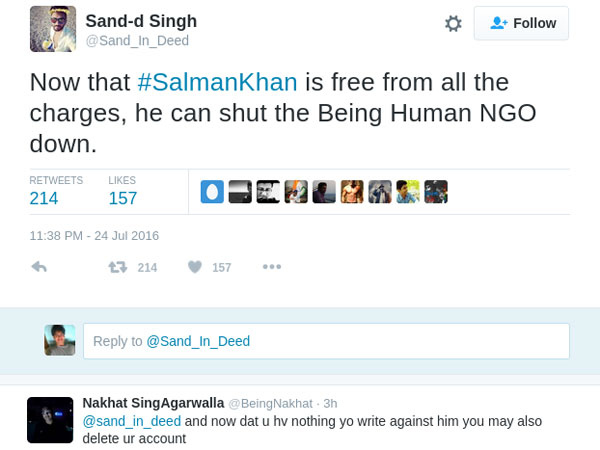Click Nakhat SingAgarwalla's avatar
600x450 pixels.
tap(47, 420)
